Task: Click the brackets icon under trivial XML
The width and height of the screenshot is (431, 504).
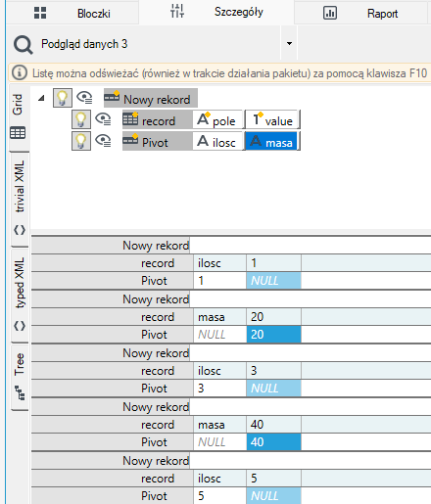Action: [20, 230]
